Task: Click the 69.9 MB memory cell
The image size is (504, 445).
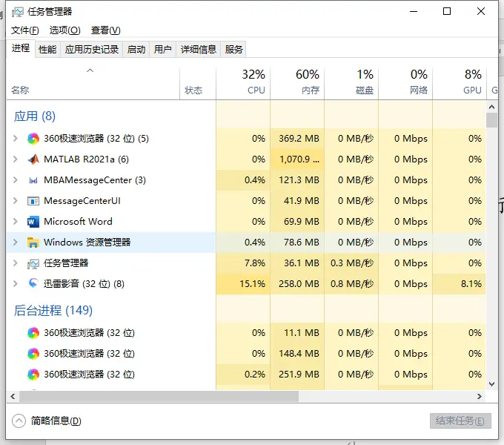Action: [297, 222]
